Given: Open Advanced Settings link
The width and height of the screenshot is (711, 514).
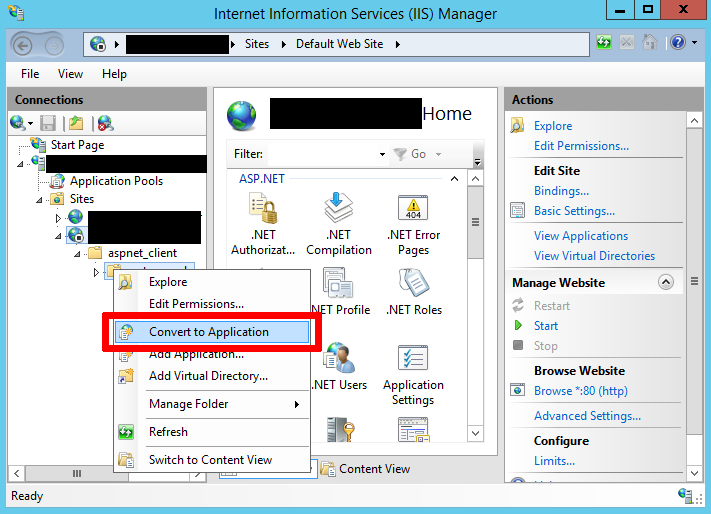Looking at the screenshot, I should click(x=587, y=416).
